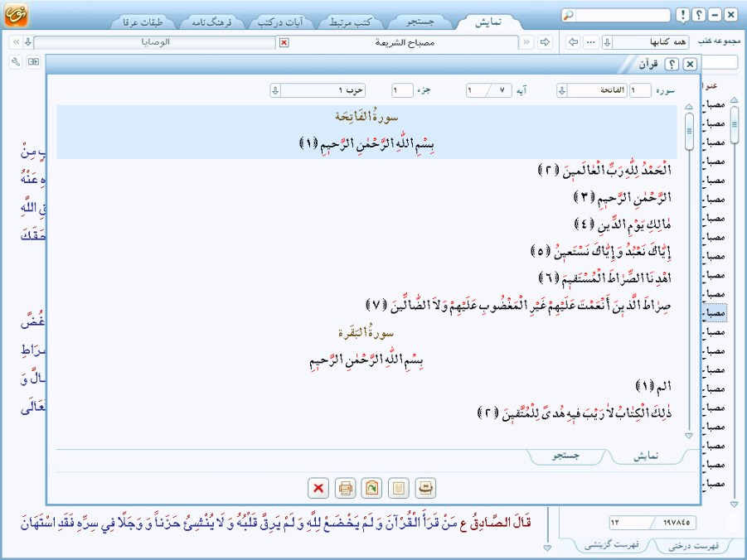The height and width of the screenshot is (560, 747).
Task: Click the Quran dialog scrollbar down arrow
Action: (688, 436)
